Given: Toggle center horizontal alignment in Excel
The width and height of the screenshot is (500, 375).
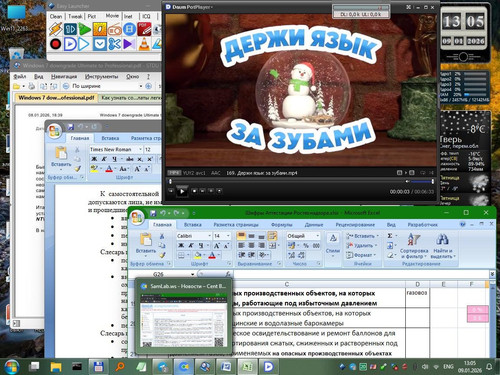Looking at the screenshot, I should [x=252, y=246].
